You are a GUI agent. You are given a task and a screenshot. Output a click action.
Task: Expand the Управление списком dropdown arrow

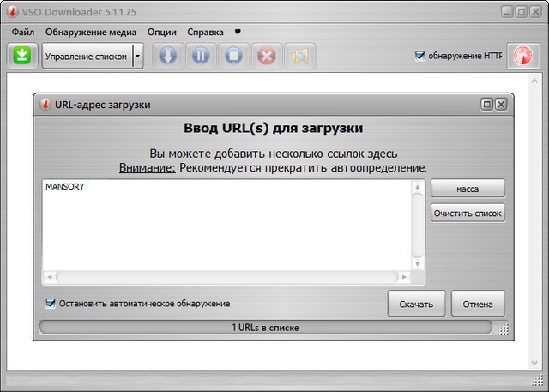138,56
